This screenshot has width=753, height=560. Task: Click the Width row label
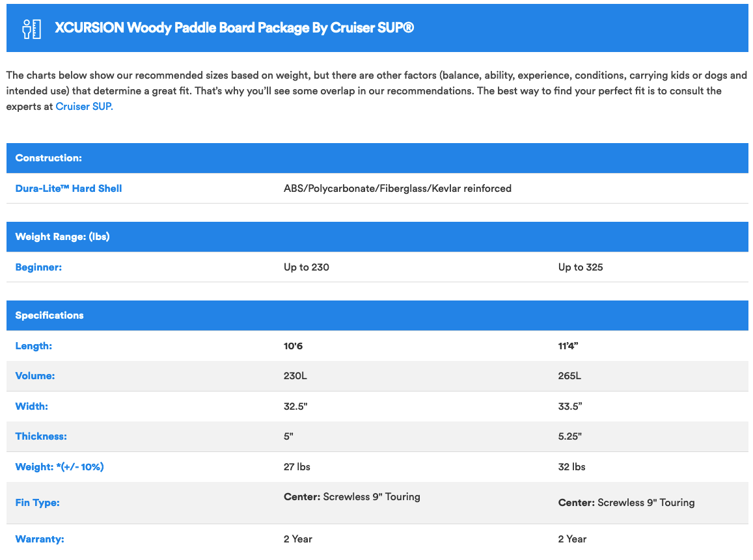tap(32, 407)
